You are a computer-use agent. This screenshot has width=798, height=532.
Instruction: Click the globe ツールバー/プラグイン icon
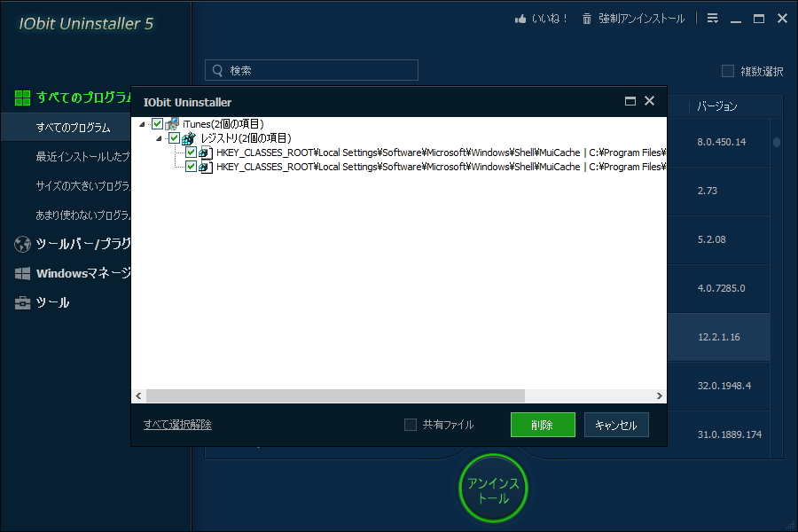tap(22, 245)
